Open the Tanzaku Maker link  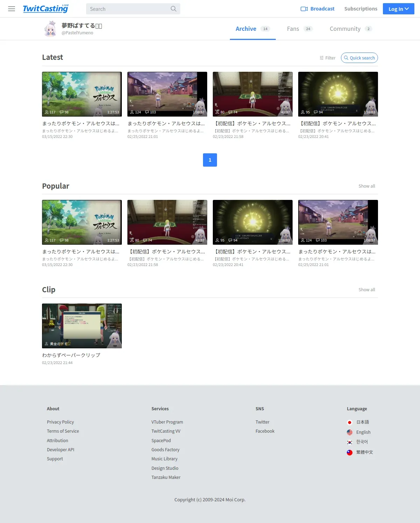click(166, 477)
